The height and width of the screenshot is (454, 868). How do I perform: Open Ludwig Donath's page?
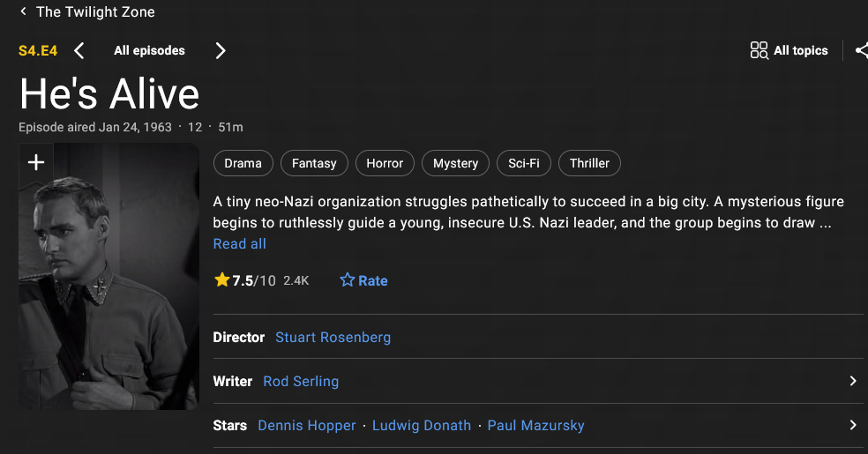[x=422, y=425]
